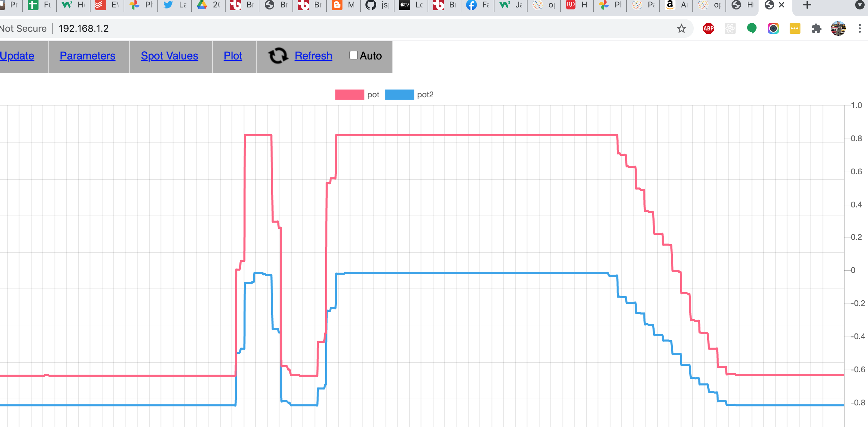Click the address bar showing 192.168.1.2
This screenshot has width=868, height=427.
[304, 28]
